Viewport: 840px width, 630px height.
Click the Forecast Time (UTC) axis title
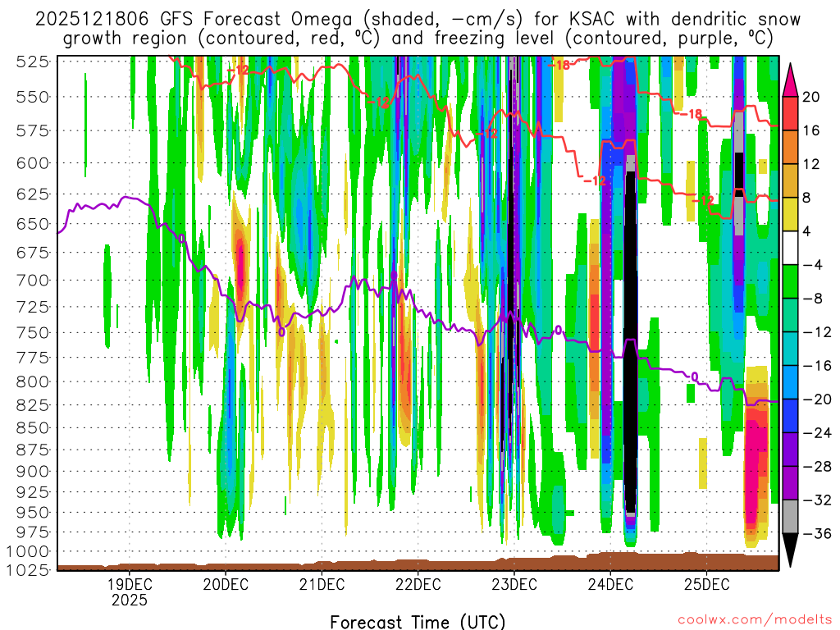coord(418,622)
